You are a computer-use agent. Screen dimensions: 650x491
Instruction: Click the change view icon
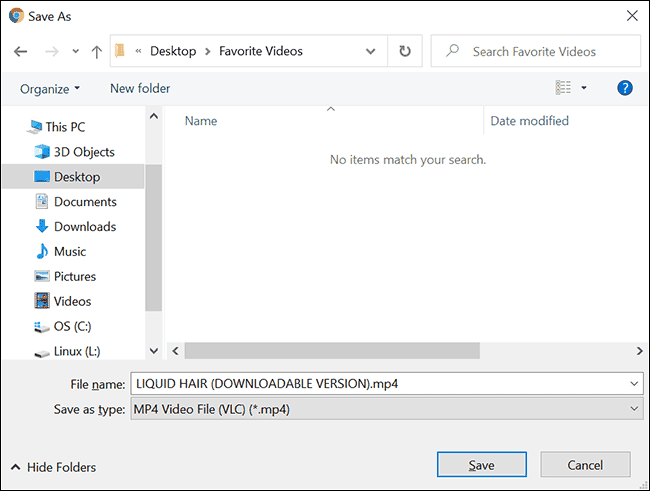pos(564,88)
